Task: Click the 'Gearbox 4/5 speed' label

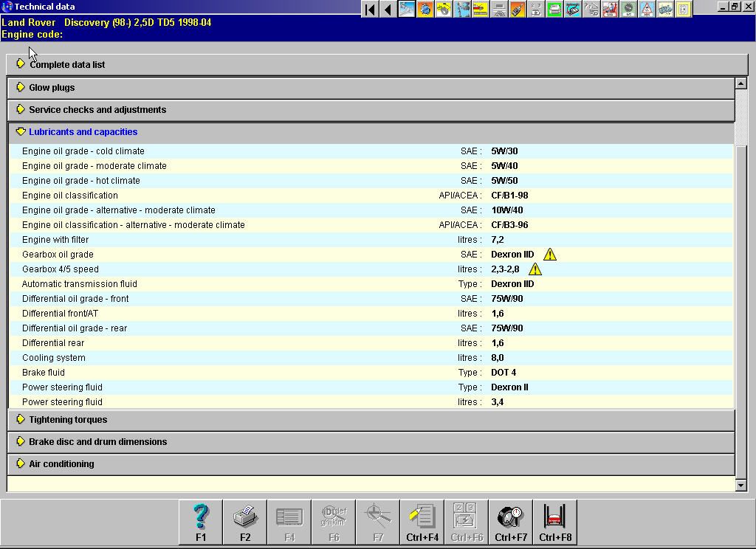Action: pos(61,269)
